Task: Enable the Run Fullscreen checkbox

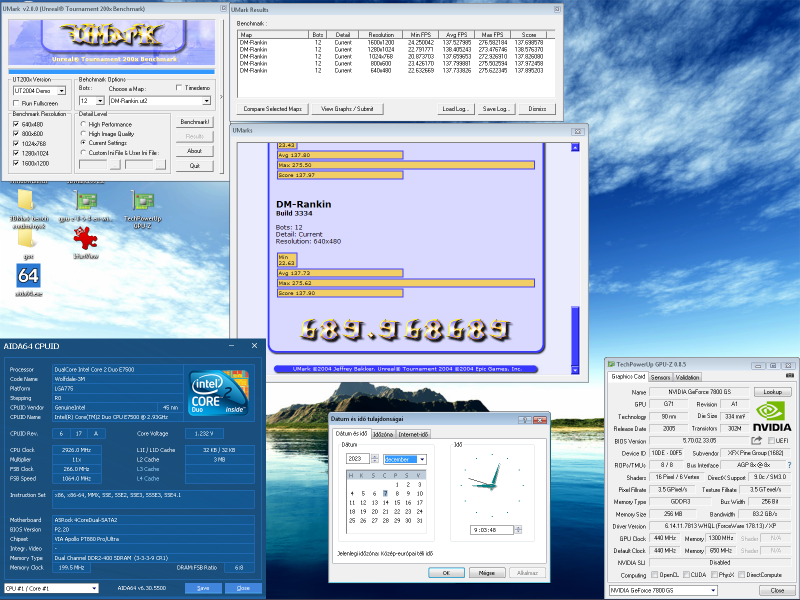Action: (x=16, y=103)
